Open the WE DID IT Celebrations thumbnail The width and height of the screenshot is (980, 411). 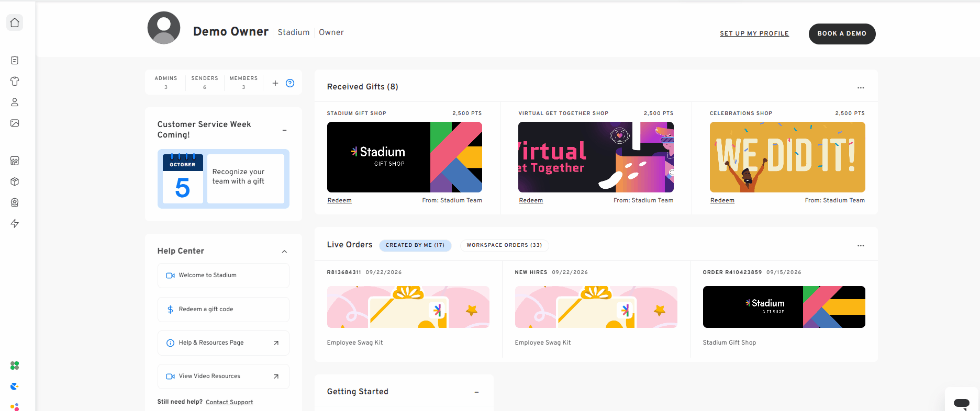tap(787, 157)
